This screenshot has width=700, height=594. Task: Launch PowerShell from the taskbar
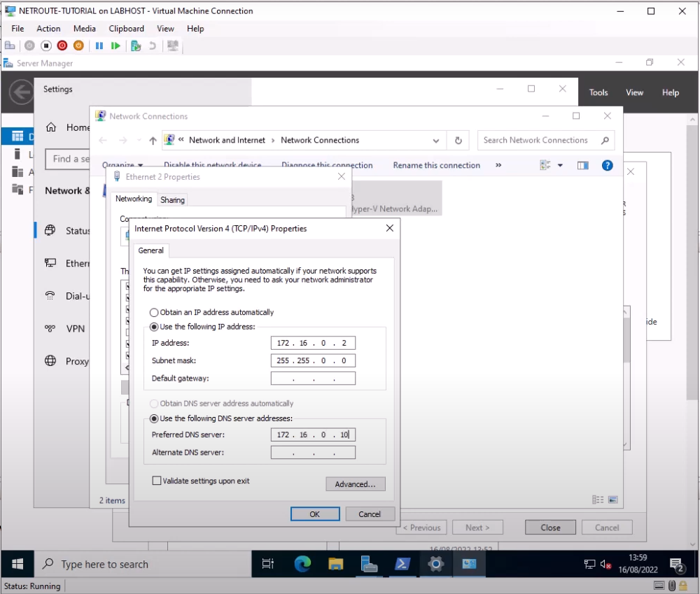pyautogui.click(x=402, y=564)
